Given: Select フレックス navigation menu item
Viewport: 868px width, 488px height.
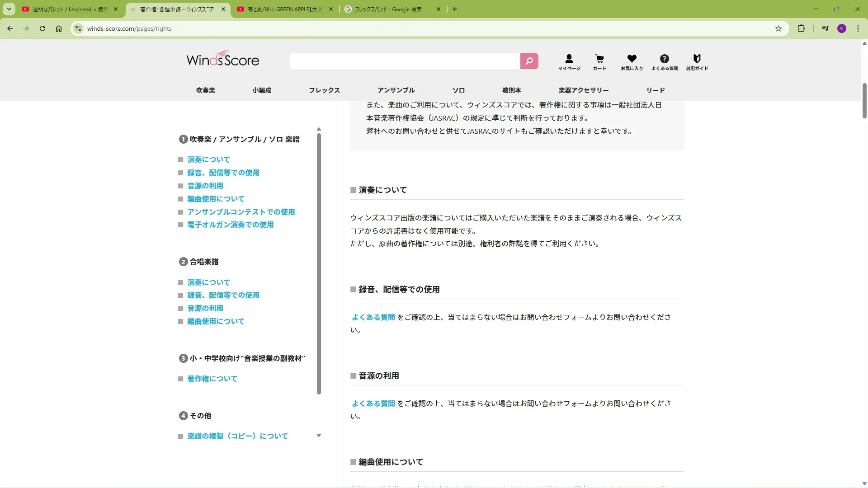Looking at the screenshot, I should pyautogui.click(x=324, y=90).
